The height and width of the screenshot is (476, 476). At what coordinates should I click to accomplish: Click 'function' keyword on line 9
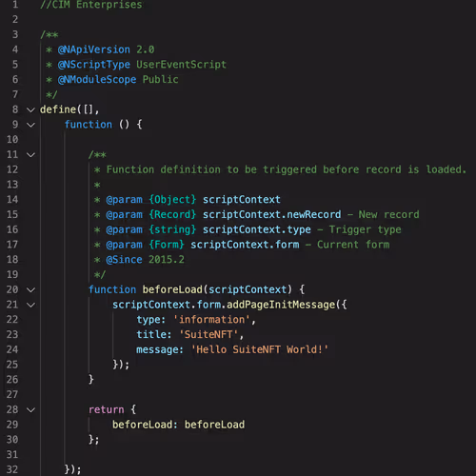pyautogui.click(x=89, y=125)
